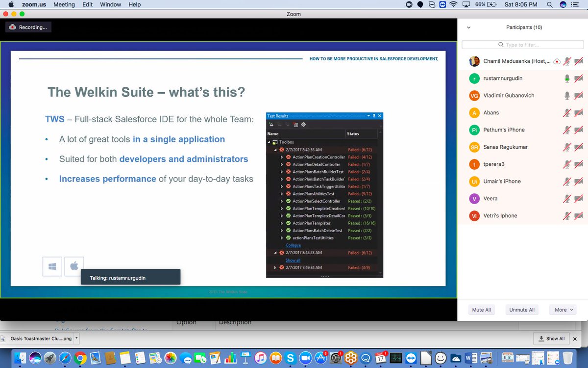Toggle Sanas Ragukumar's muted mic icon
This screenshot has height=368, width=588.
(567, 147)
